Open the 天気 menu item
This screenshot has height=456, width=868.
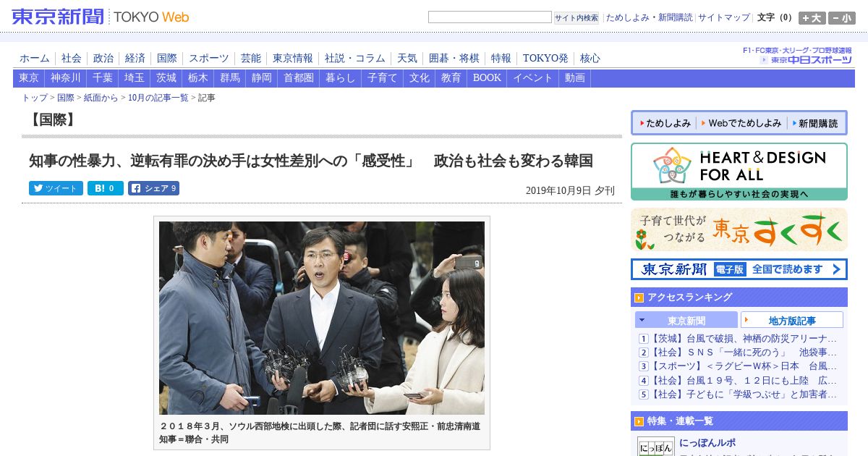(407, 59)
